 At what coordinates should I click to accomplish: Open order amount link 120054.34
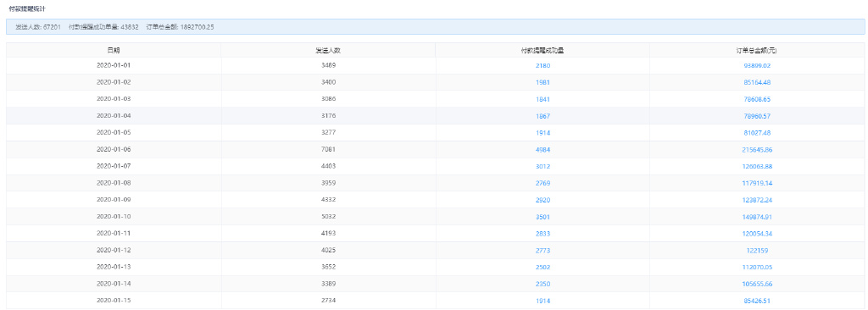click(757, 234)
